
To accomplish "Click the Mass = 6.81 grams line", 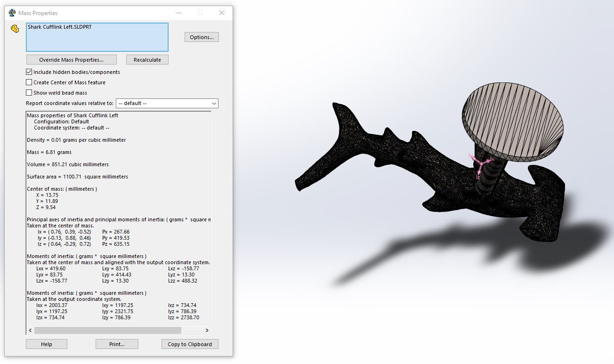I will click(49, 152).
